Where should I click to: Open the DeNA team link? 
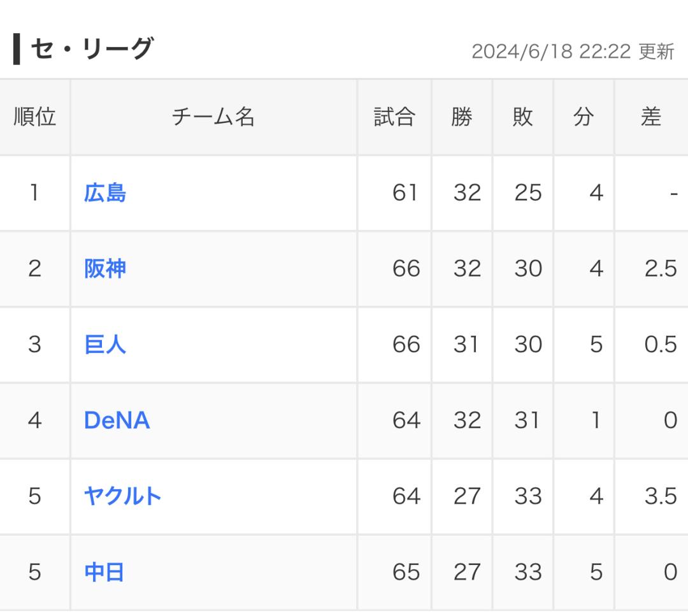[117, 420]
